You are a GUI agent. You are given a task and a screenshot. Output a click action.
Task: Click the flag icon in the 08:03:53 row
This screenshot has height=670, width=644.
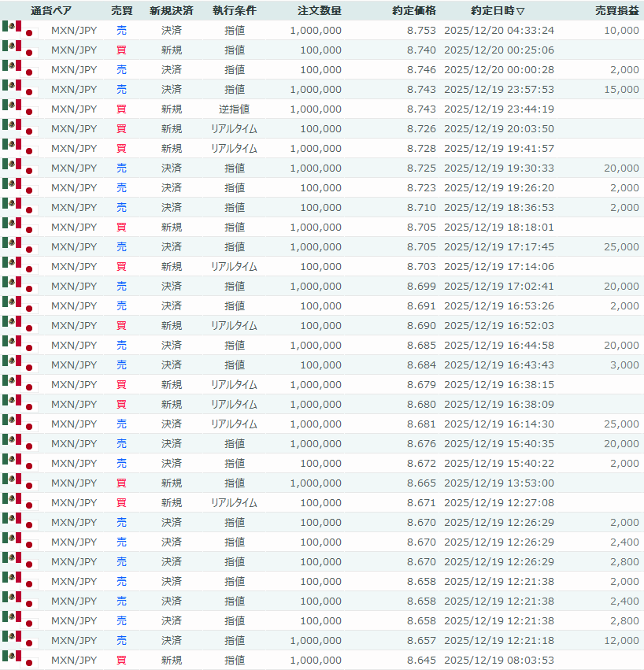tap(19, 660)
